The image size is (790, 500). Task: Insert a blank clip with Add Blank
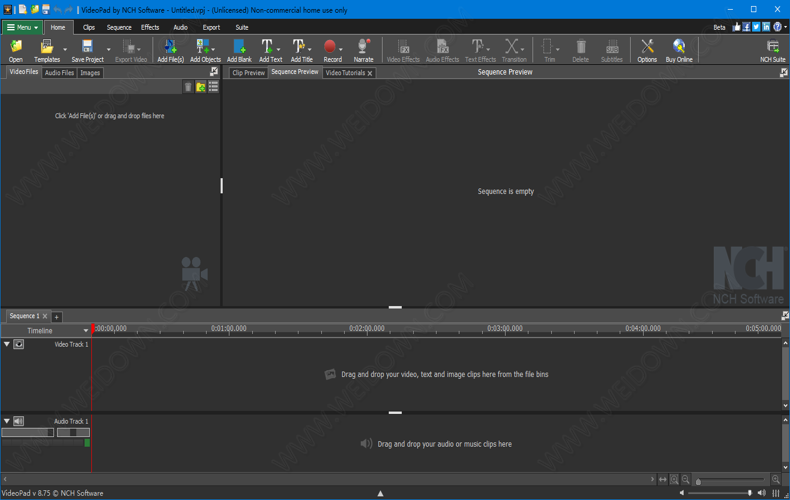pyautogui.click(x=239, y=50)
